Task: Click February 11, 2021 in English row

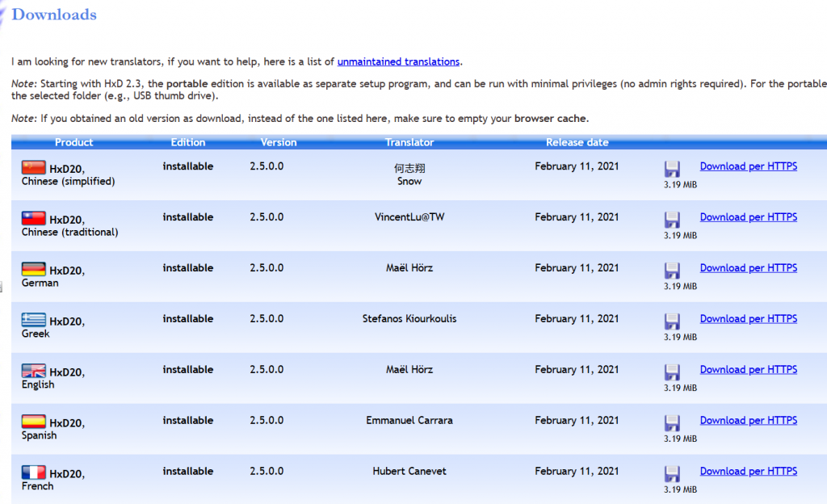Action: (x=577, y=370)
